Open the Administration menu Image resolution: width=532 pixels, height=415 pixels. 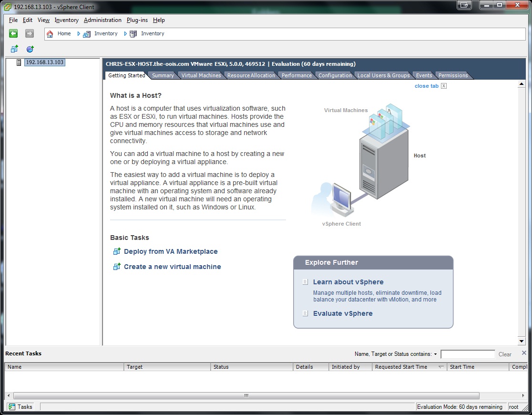click(x=102, y=20)
